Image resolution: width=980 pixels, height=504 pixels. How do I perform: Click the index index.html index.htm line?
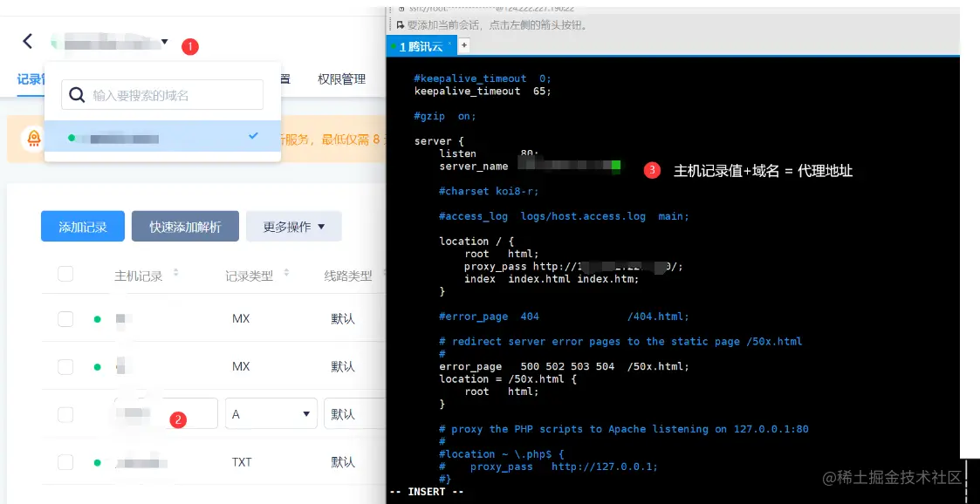[552, 278]
